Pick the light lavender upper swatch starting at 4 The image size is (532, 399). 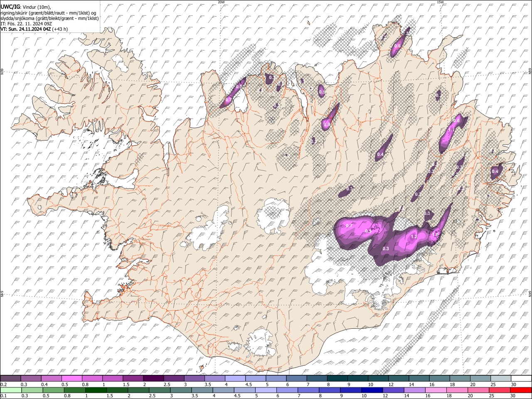(234, 378)
